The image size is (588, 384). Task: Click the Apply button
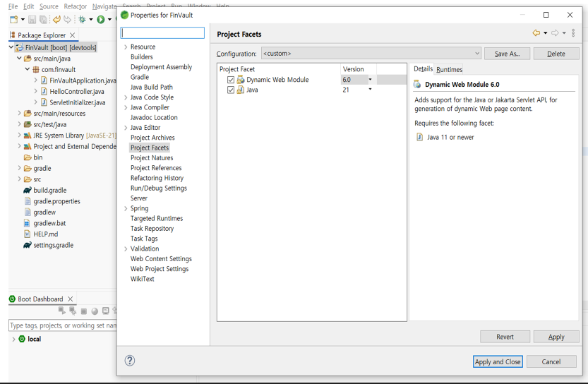pyautogui.click(x=556, y=337)
